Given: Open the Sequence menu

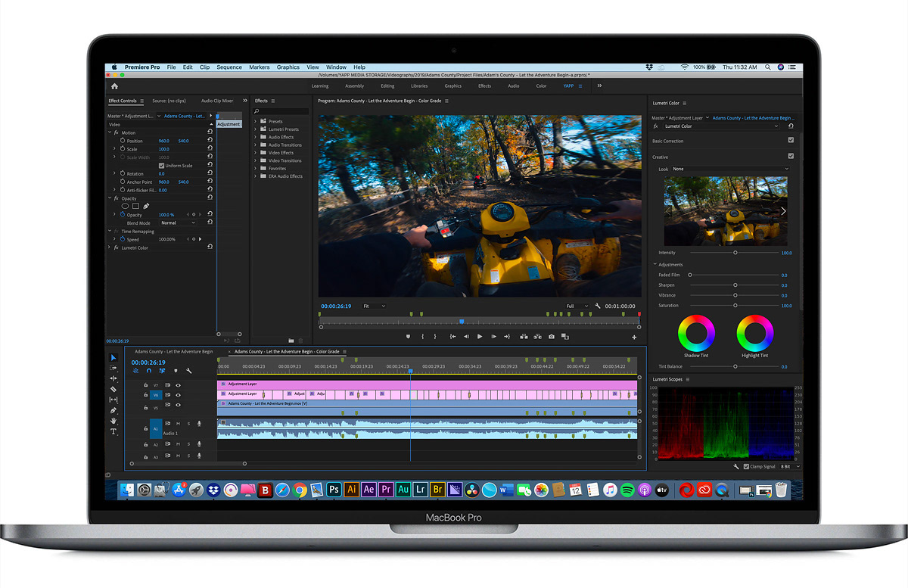Looking at the screenshot, I should click(229, 67).
